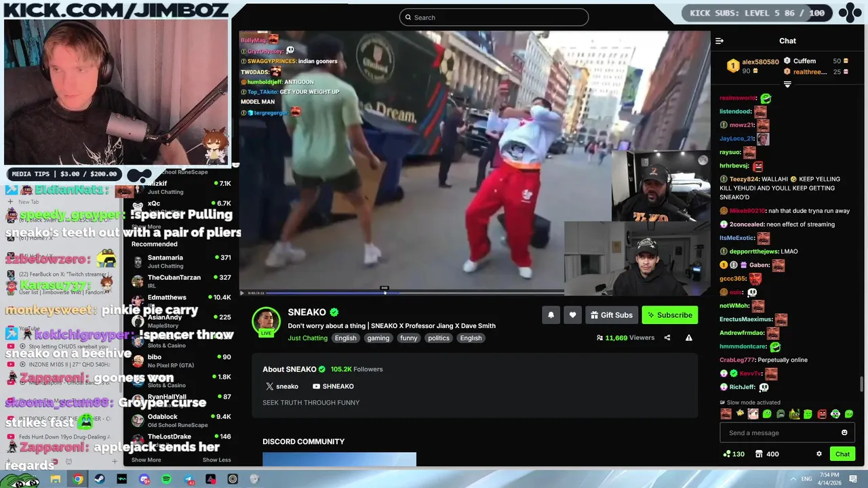Click the Pepe frog start button
The image size is (868, 488).
pos(20,480)
